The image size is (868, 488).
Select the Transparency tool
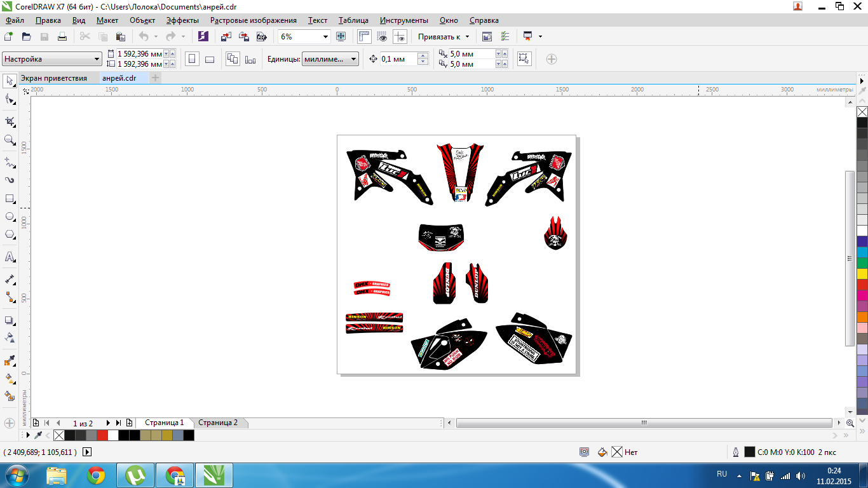10,337
